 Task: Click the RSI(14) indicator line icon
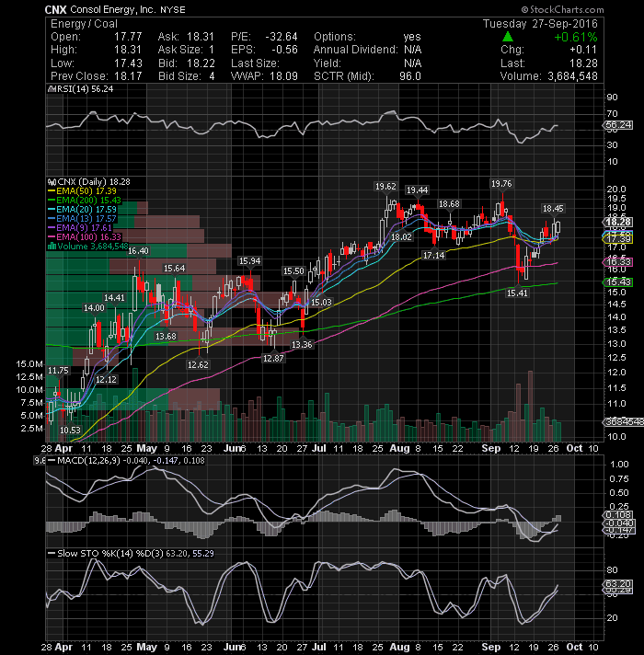point(52,89)
